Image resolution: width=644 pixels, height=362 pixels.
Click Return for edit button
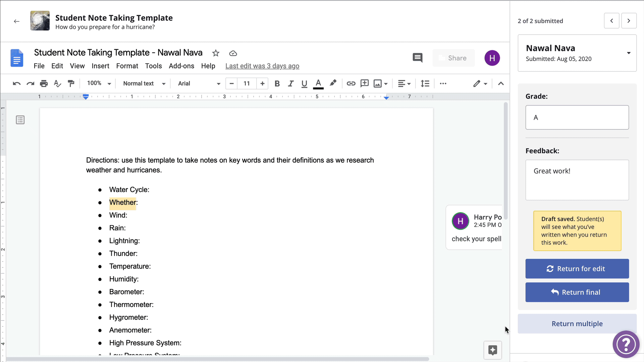577,269
